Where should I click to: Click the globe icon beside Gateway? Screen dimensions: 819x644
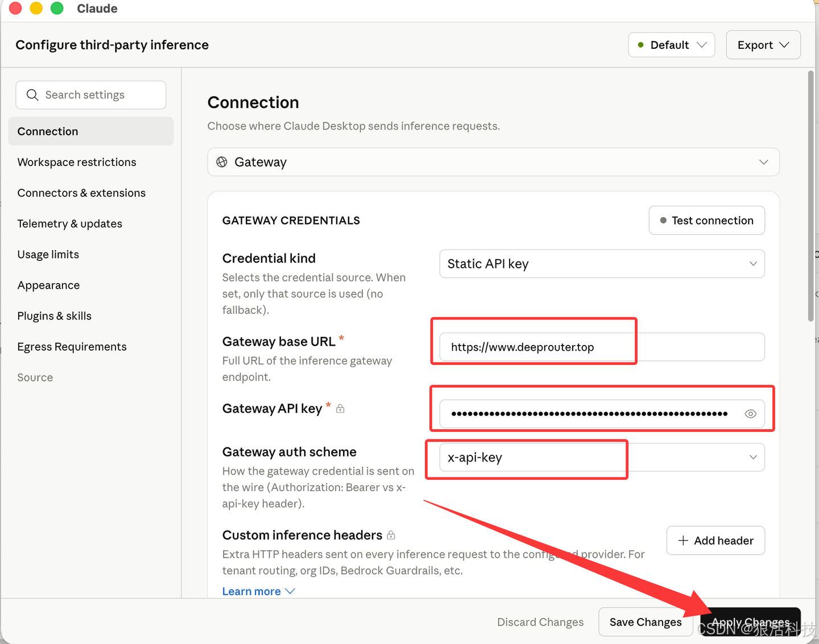[222, 162]
